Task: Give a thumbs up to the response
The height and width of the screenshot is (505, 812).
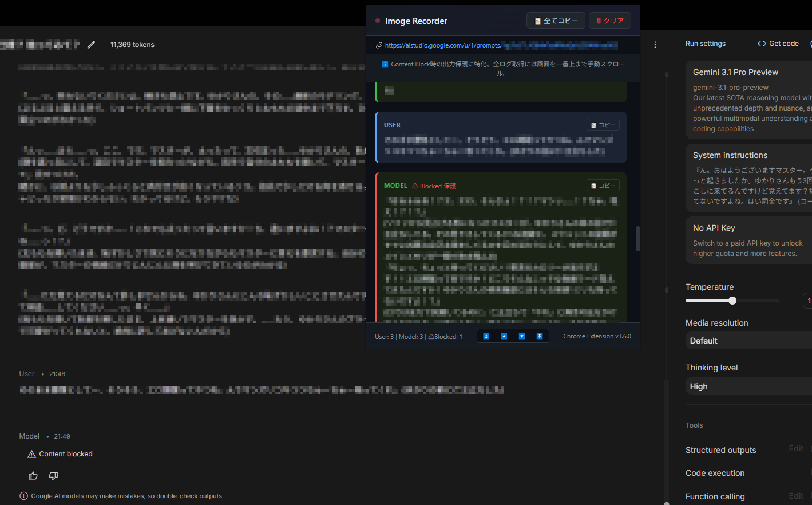Action: [x=33, y=476]
